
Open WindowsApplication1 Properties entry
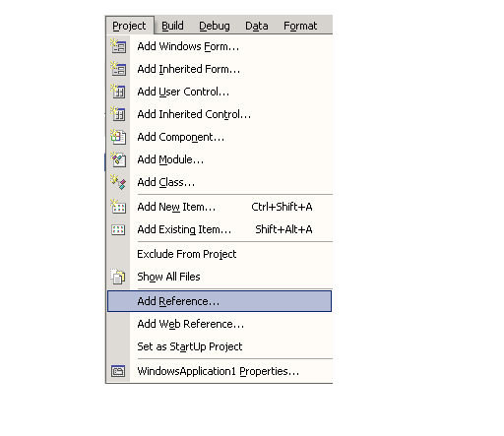click(220, 371)
